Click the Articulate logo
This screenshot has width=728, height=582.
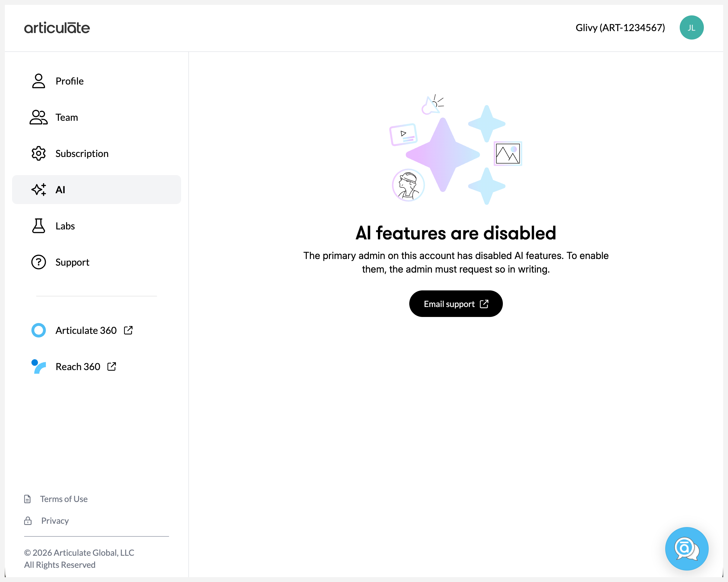pos(57,28)
